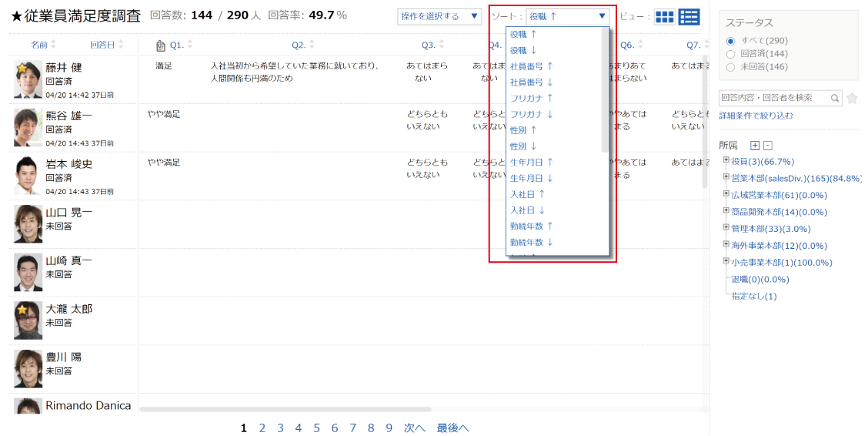Choose フリガナ ↓ sort option
Screen dimensions: 868x436
click(x=532, y=114)
